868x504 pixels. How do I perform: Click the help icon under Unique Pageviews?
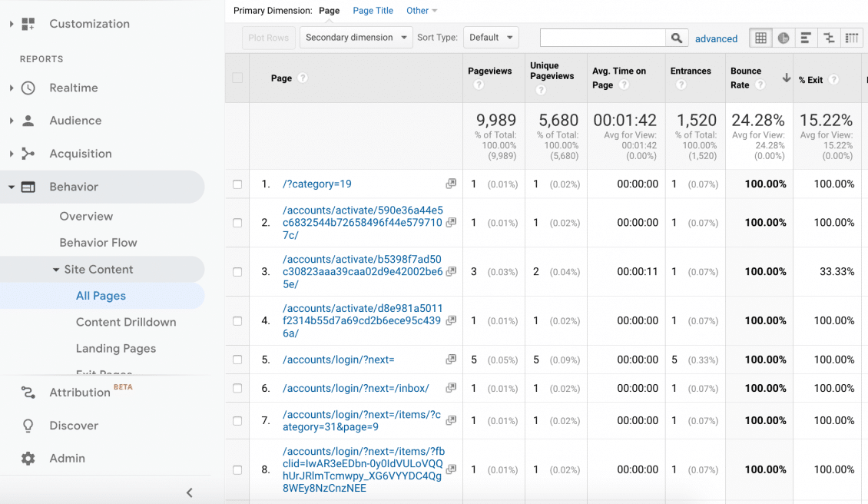541,90
